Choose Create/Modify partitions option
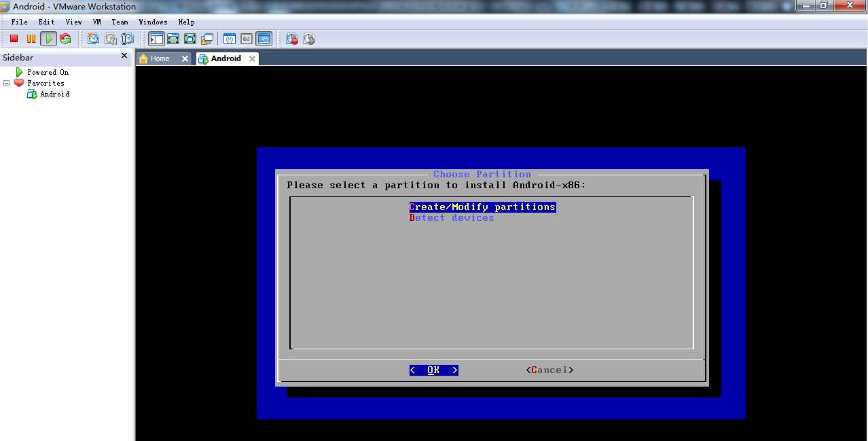868x441 pixels. click(482, 207)
